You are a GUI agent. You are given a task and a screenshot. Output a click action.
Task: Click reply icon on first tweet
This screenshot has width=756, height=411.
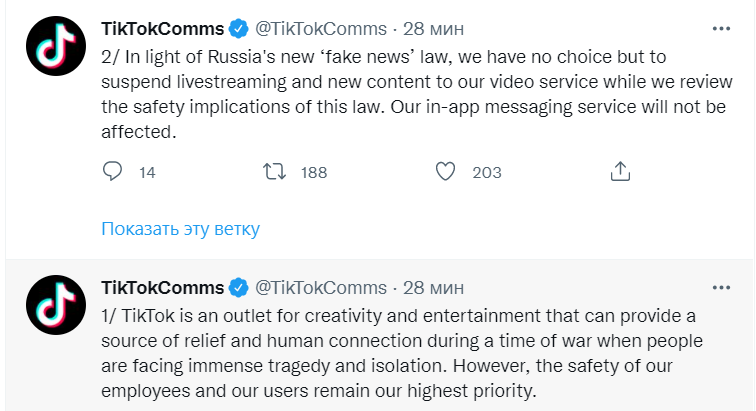click(113, 172)
